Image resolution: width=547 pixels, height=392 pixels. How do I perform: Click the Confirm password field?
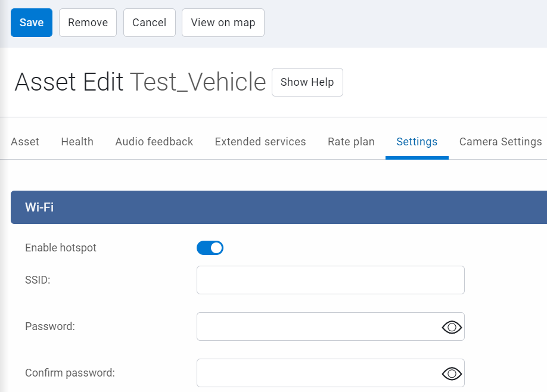[330, 373]
